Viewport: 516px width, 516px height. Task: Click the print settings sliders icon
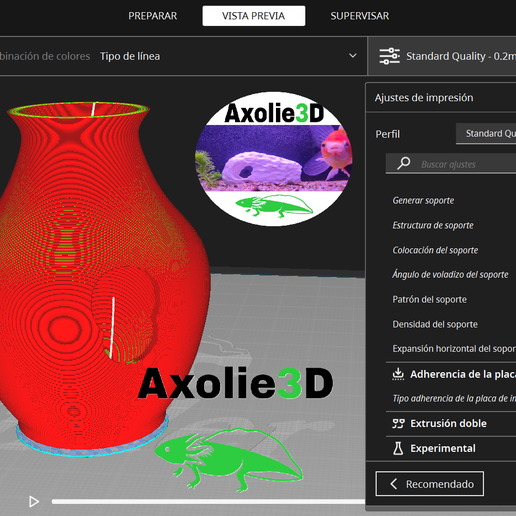click(389, 56)
